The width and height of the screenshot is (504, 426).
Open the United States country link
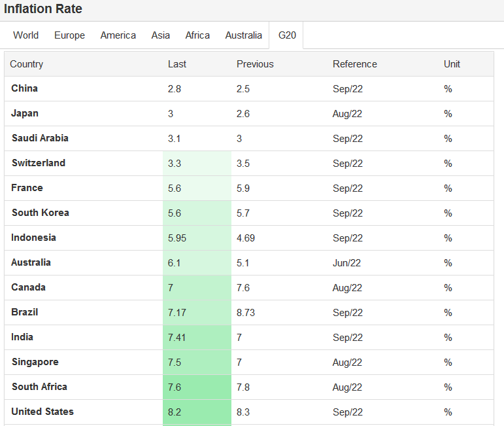[x=42, y=412]
